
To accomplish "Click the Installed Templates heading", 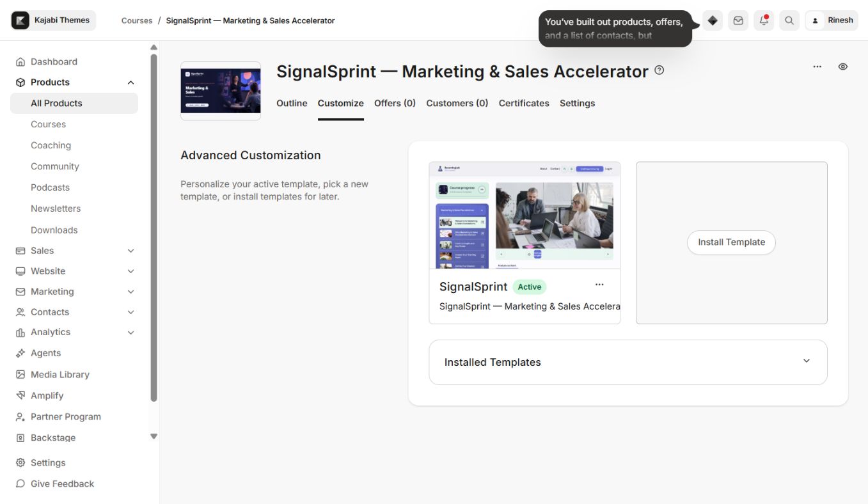I will (x=493, y=362).
